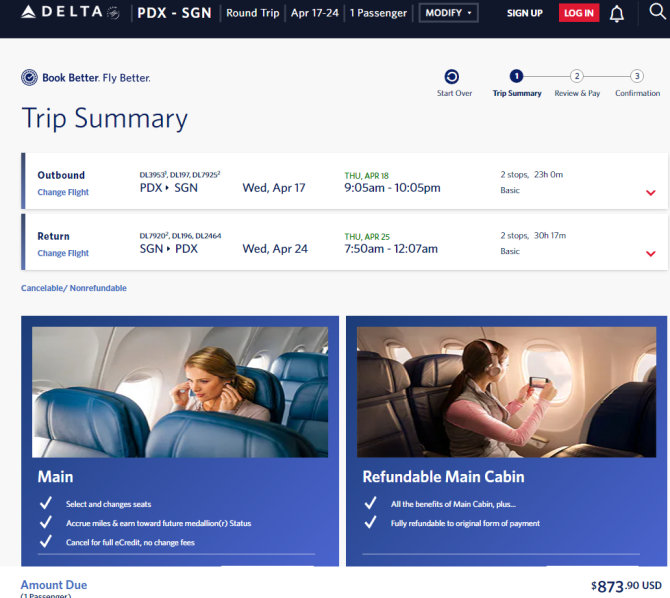This screenshot has height=598, width=670.
Task: Click the LOG IN button
Action: pos(579,13)
